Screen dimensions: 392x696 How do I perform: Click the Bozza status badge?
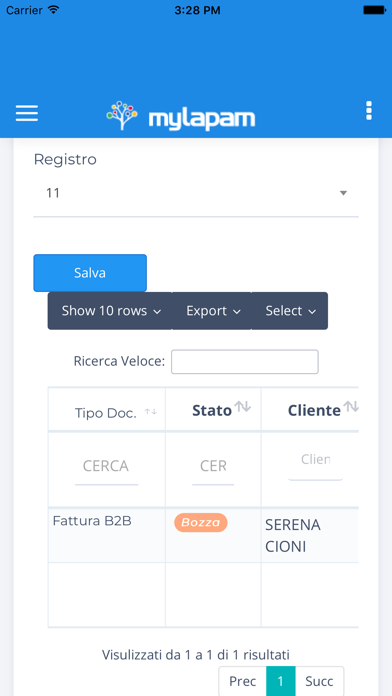tap(201, 522)
